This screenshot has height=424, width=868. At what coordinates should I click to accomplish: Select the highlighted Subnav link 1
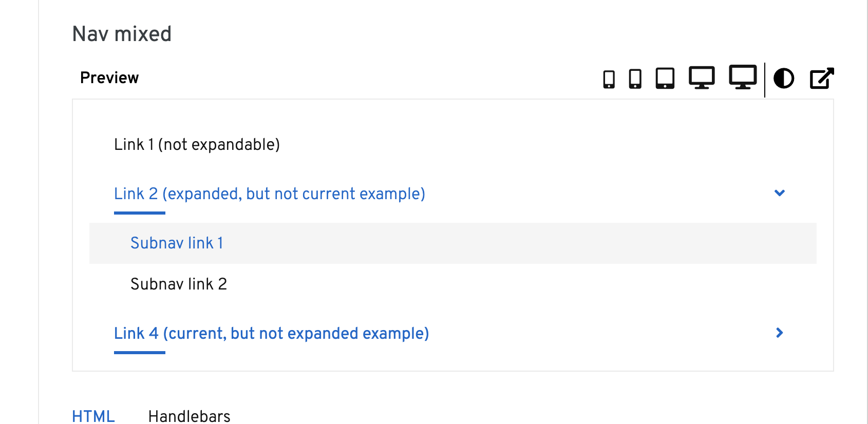pyautogui.click(x=177, y=243)
